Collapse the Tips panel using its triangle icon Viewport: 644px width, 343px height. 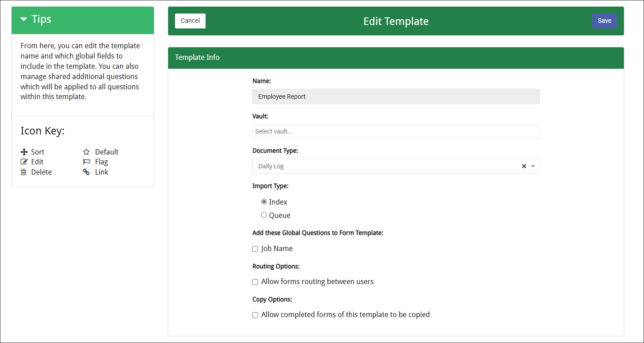coord(23,19)
